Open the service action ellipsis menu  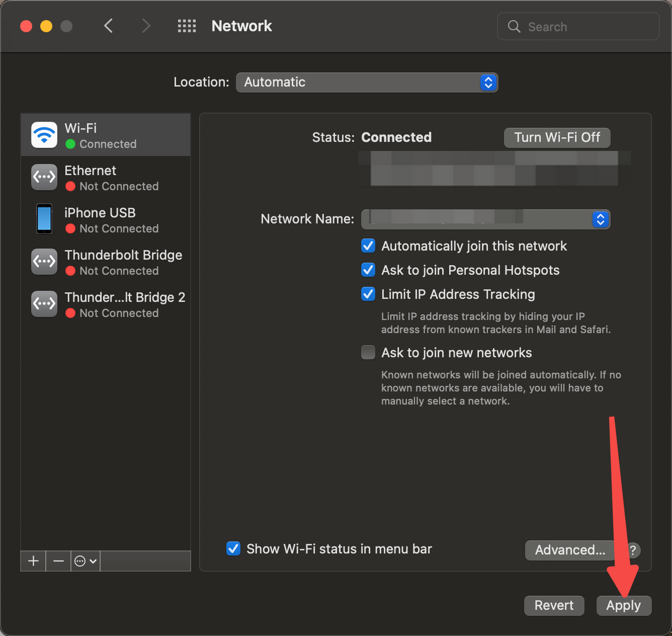pos(86,561)
